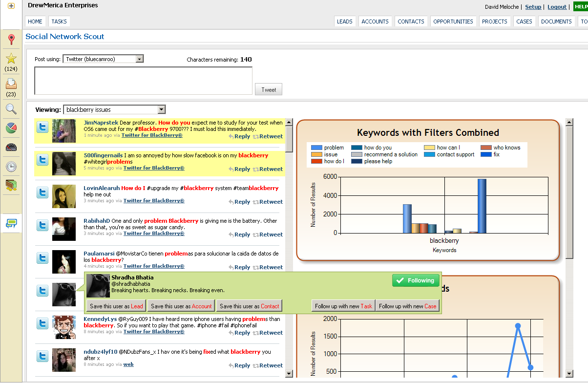Click the green HELP button
The image size is (588, 383).
point(581,7)
